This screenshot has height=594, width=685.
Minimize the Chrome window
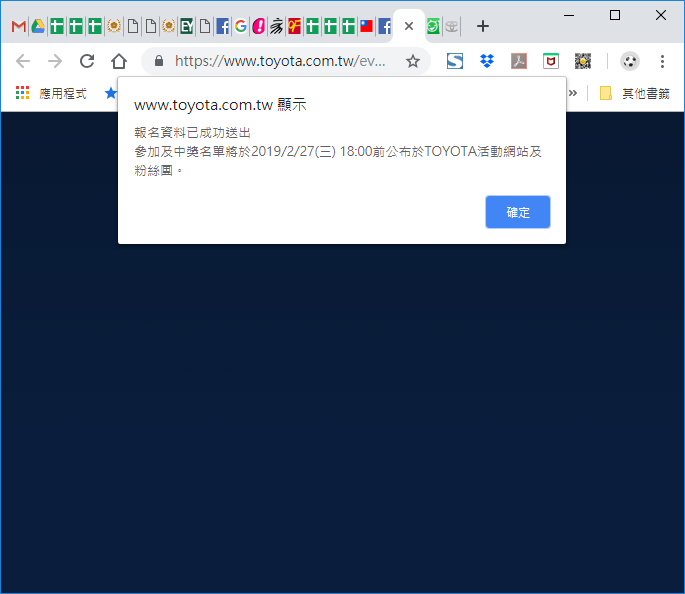(569, 15)
